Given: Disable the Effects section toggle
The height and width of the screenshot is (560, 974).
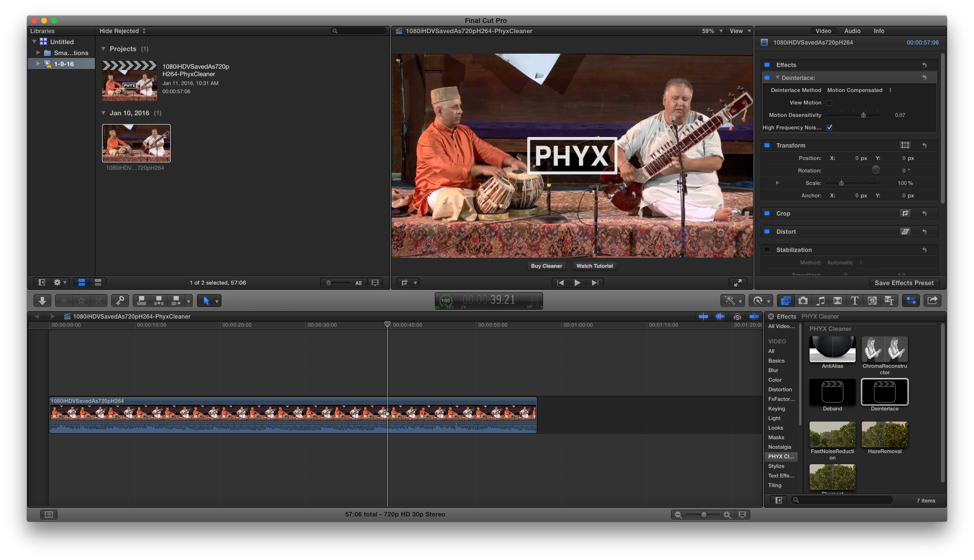Looking at the screenshot, I should pyautogui.click(x=767, y=65).
